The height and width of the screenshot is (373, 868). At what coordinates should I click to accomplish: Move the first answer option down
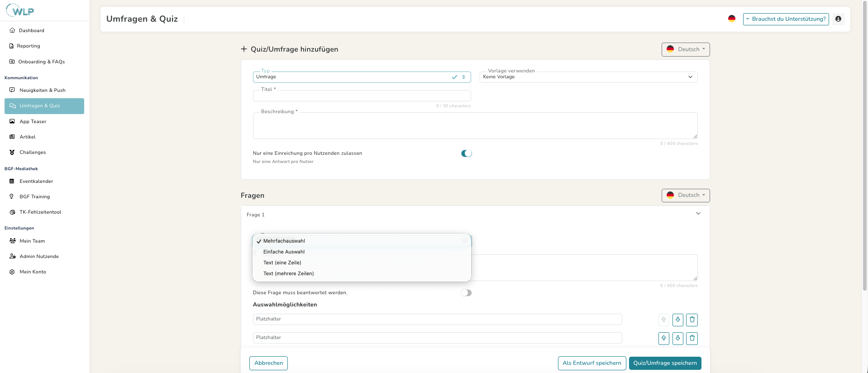click(677, 320)
